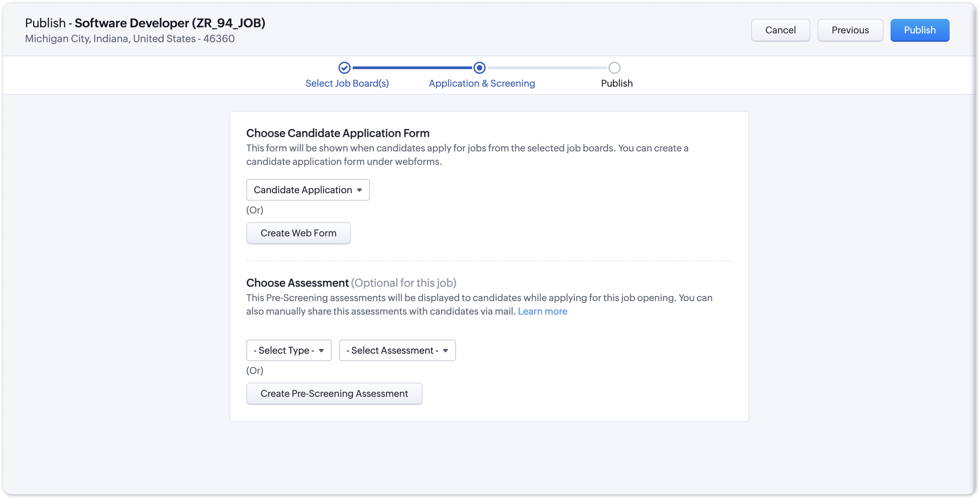Go to the Select Job Board(s) step label

[347, 83]
